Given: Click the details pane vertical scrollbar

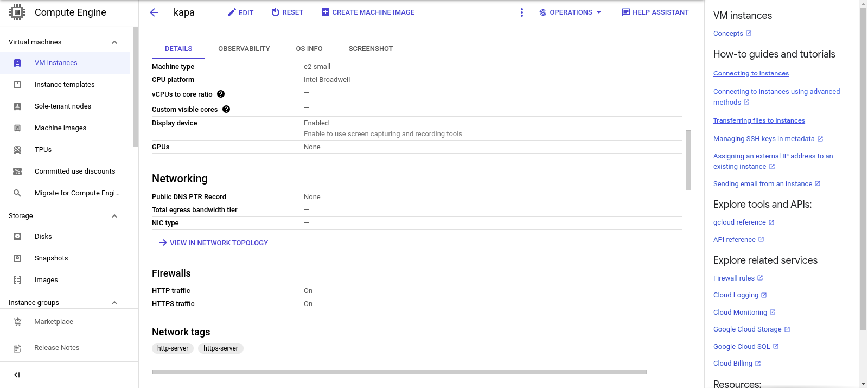Looking at the screenshot, I should (688, 160).
